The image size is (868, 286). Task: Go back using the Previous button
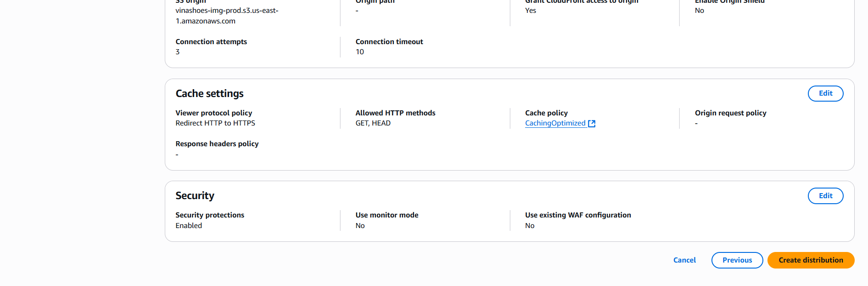[737, 260]
